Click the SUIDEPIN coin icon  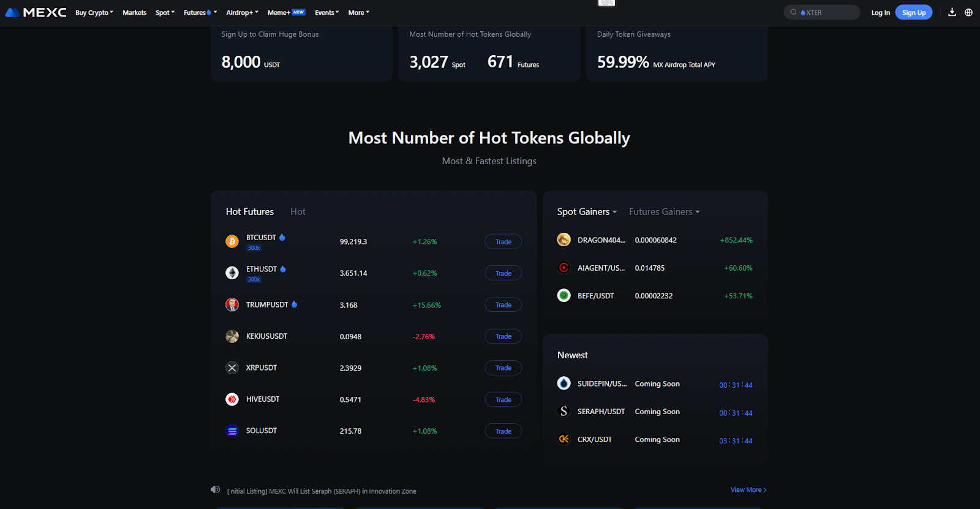tap(564, 383)
